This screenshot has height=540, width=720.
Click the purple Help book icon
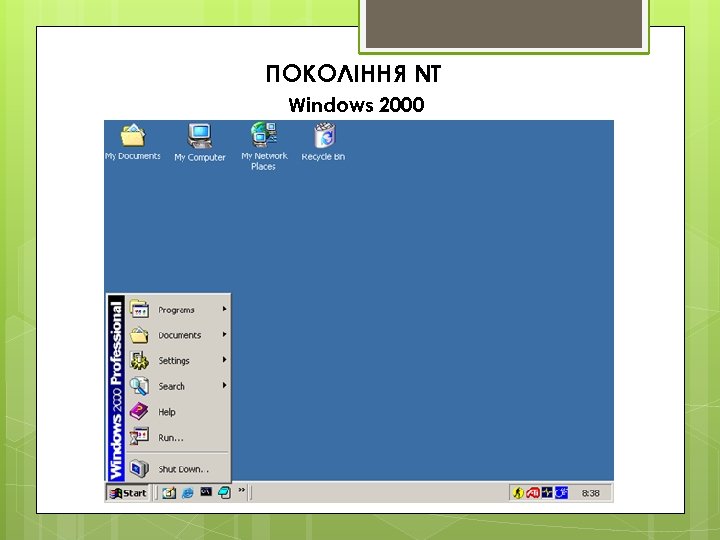tap(139, 411)
